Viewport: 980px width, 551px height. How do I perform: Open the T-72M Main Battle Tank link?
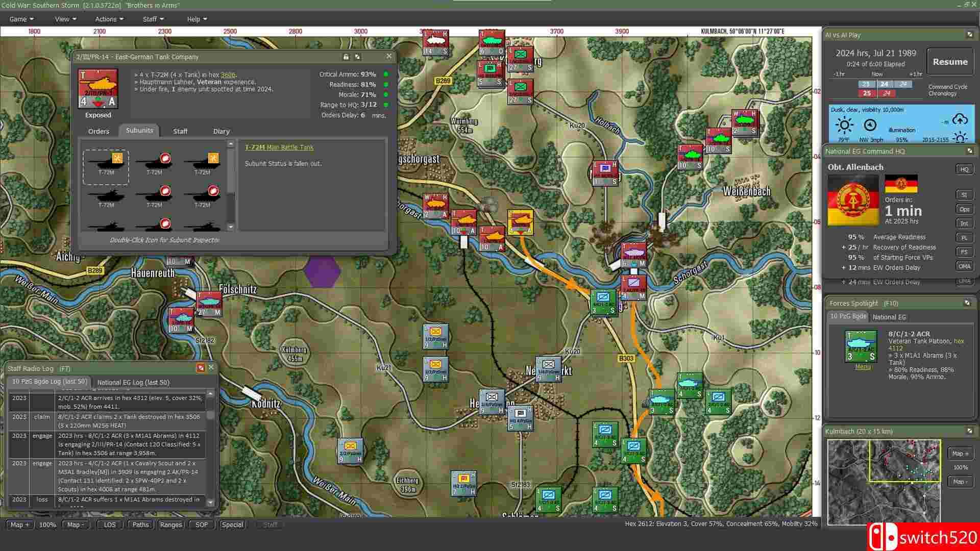pyautogui.click(x=279, y=147)
